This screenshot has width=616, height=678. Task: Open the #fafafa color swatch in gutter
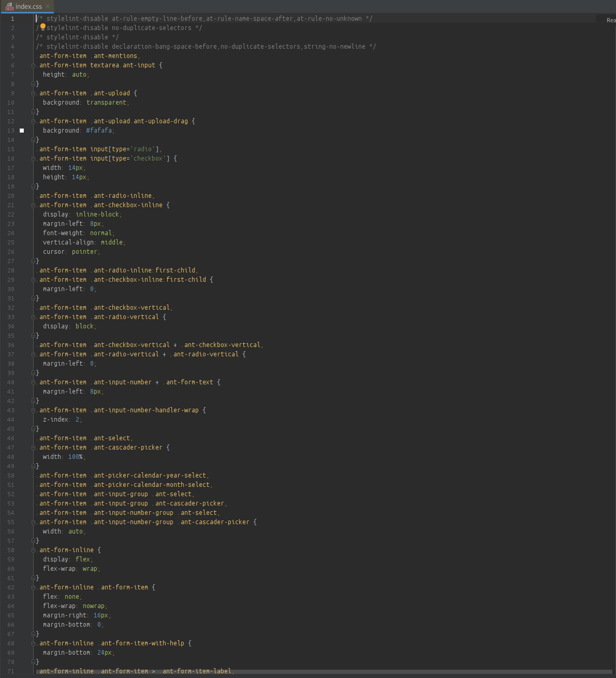pos(22,131)
